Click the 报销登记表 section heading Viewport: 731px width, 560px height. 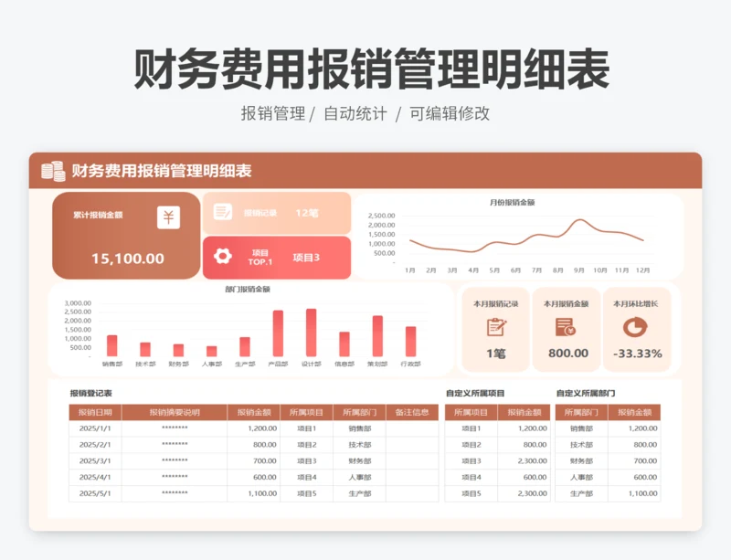pos(90,393)
